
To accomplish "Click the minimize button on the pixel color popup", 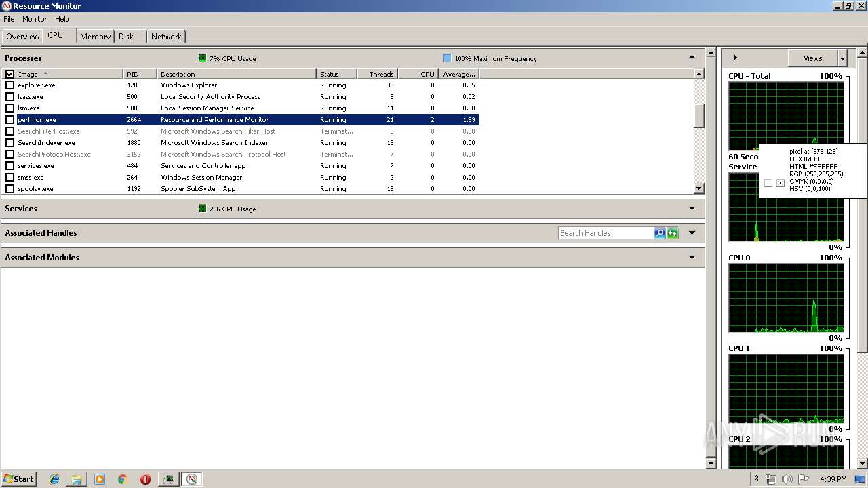I will (x=768, y=183).
